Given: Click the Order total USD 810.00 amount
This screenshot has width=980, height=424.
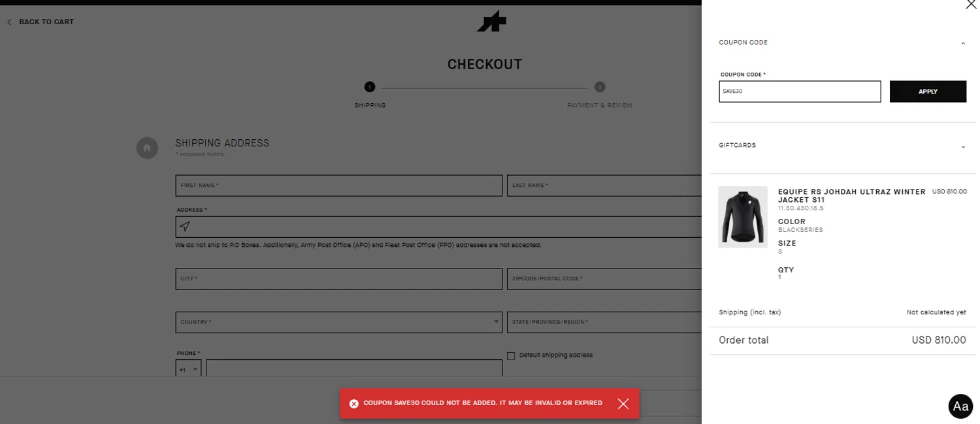Looking at the screenshot, I should pos(939,340).
